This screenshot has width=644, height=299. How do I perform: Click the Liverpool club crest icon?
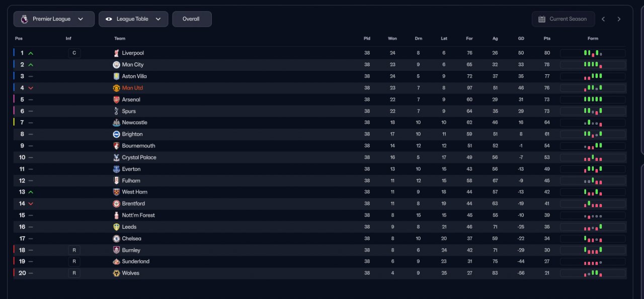click(116, 53)
